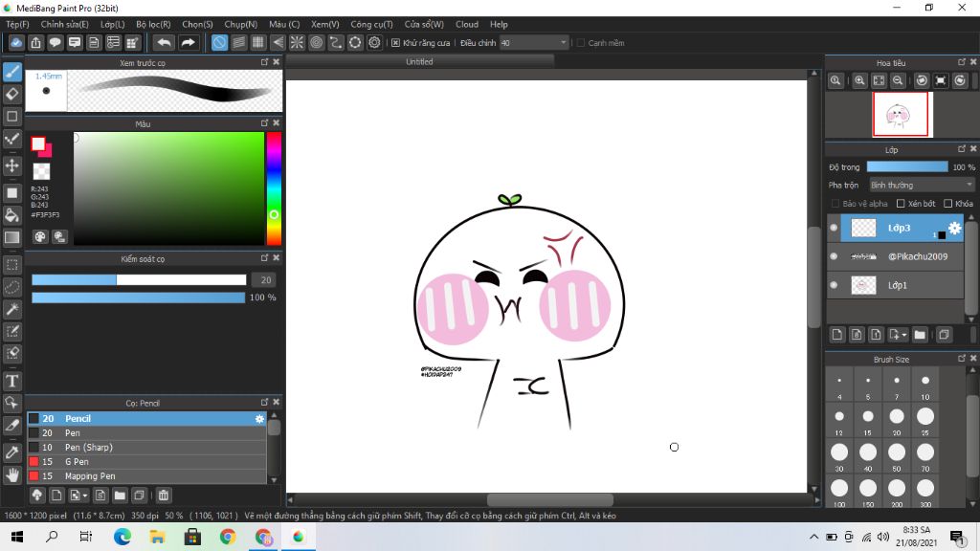Screen dimensions: 980x551
Task: Delete brush with the trash icon
Action: tap(163, 496)
